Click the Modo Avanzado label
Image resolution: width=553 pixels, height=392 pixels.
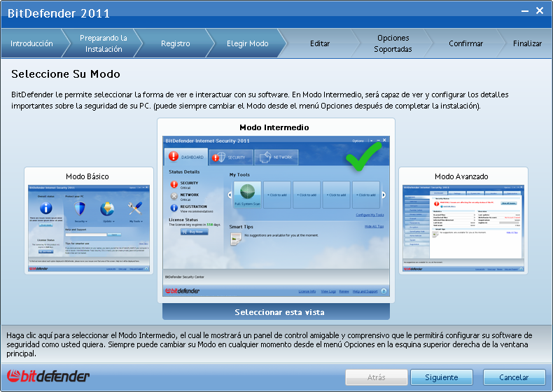(461, 176)
